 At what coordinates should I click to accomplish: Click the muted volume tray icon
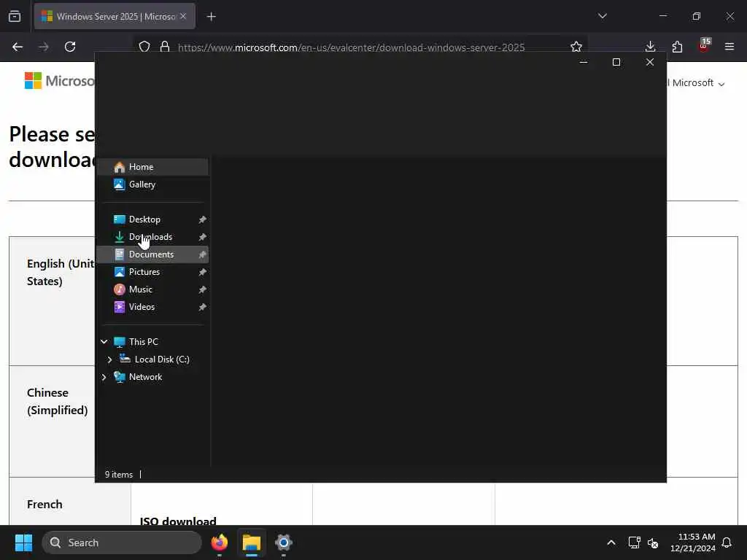click(x=653, y=542)
